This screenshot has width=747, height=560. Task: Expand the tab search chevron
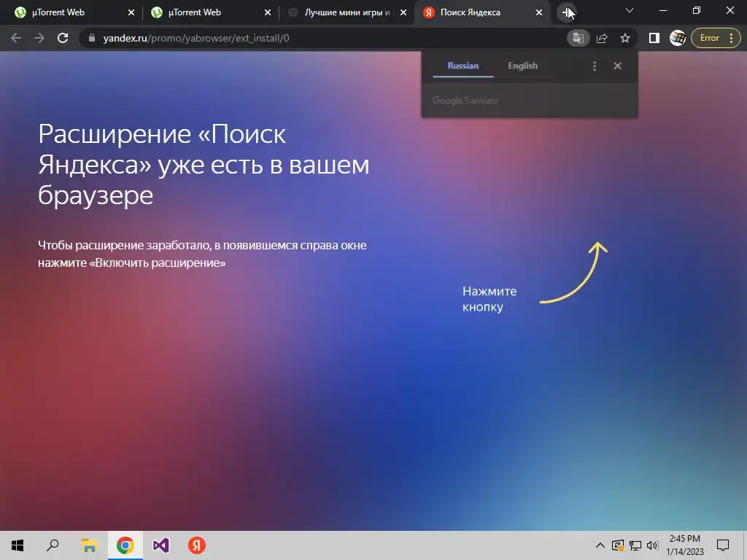(630, 10)
